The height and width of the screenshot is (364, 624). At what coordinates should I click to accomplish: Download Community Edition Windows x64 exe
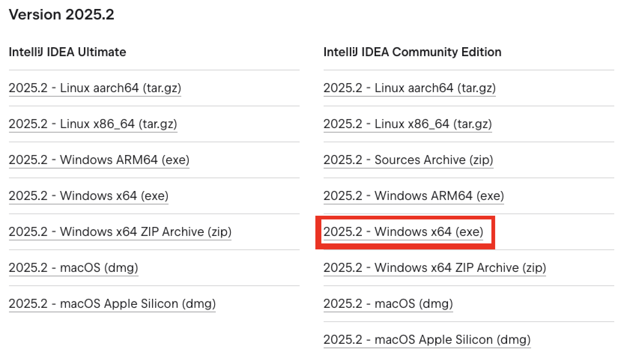pos(403,232)
